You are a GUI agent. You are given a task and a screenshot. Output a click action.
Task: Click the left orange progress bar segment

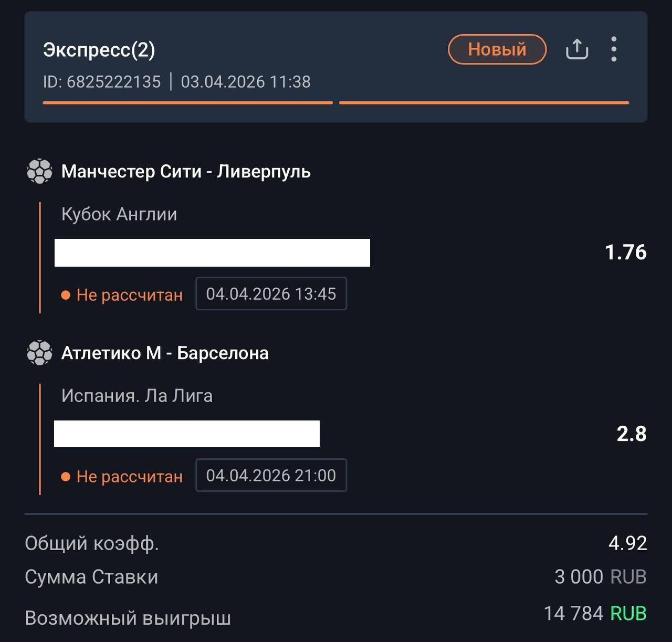187,103
